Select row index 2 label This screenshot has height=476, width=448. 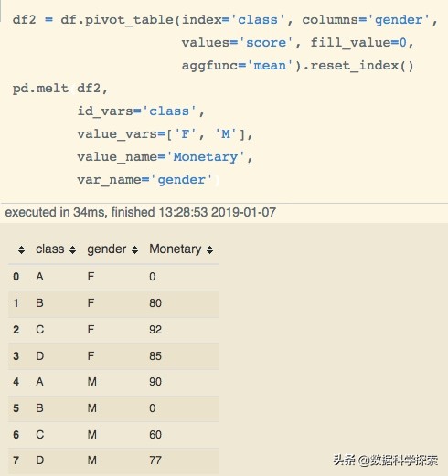[x=16, y=330]
